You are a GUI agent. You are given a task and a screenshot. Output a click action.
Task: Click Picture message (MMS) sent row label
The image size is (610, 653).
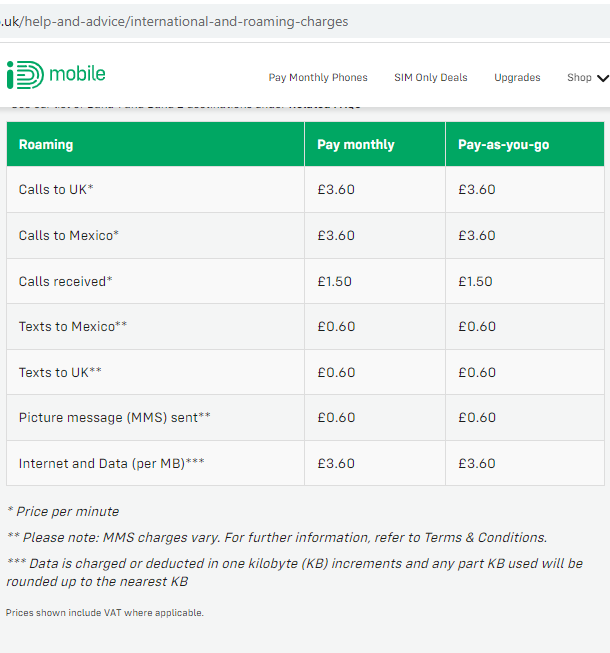(x=115, y=417)
